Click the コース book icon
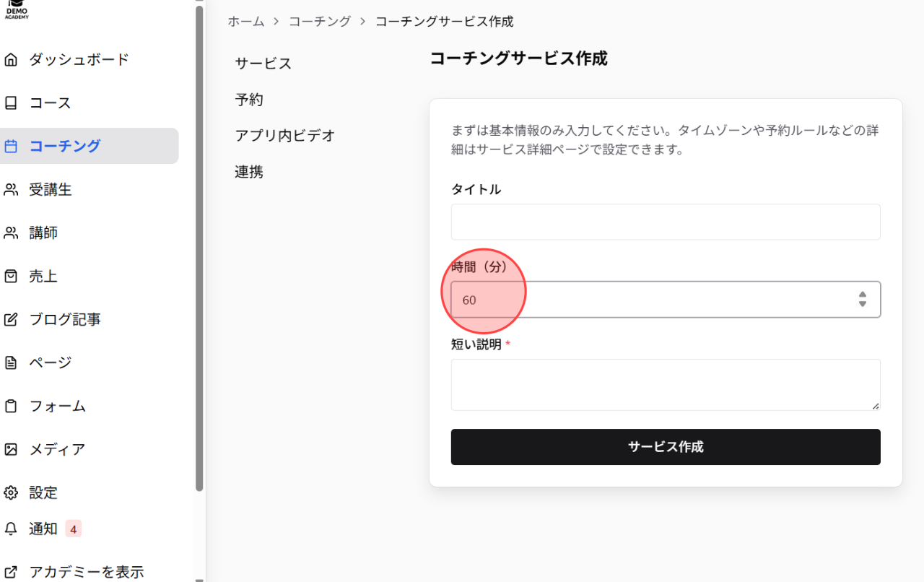Viewport: 924px width, 582px height. (x=11, y=103)
